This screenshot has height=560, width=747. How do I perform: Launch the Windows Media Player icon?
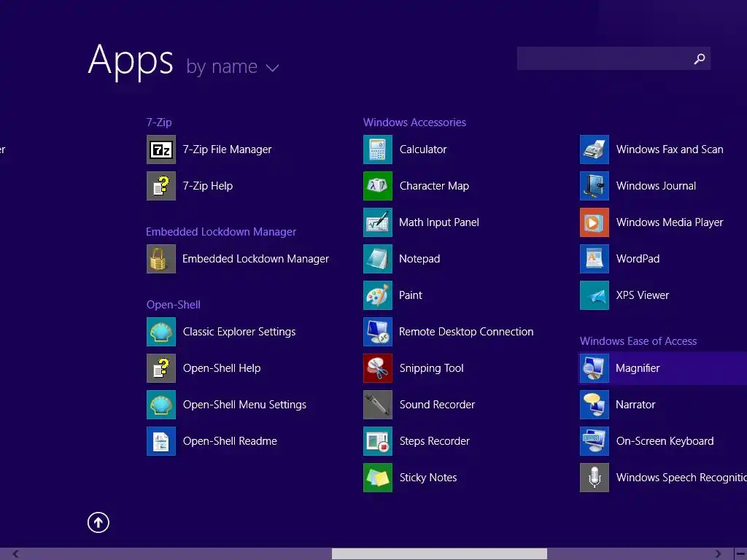(595, 222)
